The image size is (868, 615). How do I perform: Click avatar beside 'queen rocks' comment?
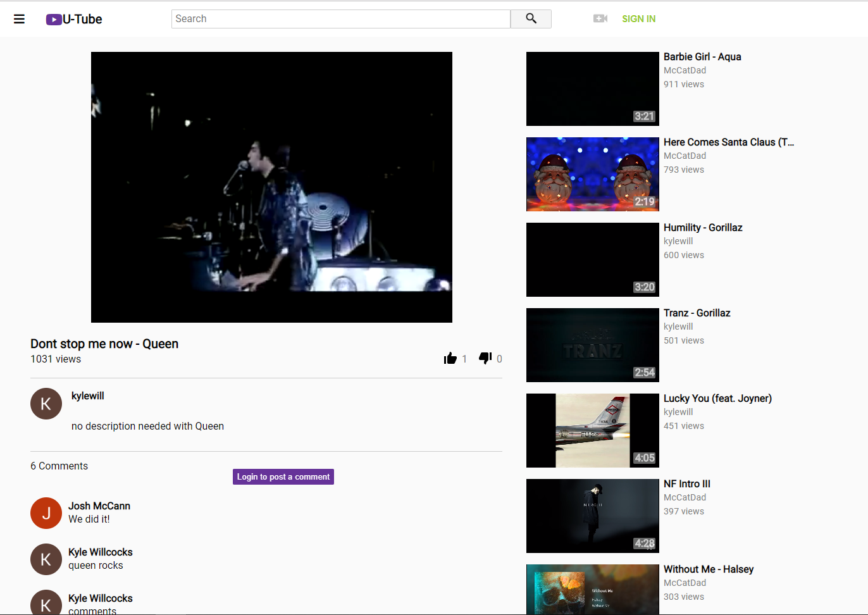(46, 559)
